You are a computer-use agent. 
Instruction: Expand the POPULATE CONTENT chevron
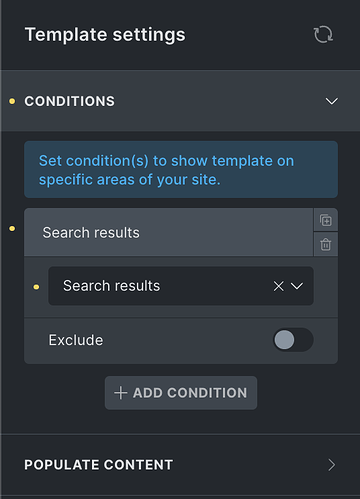pyautogui.click(x=331, y=465)
